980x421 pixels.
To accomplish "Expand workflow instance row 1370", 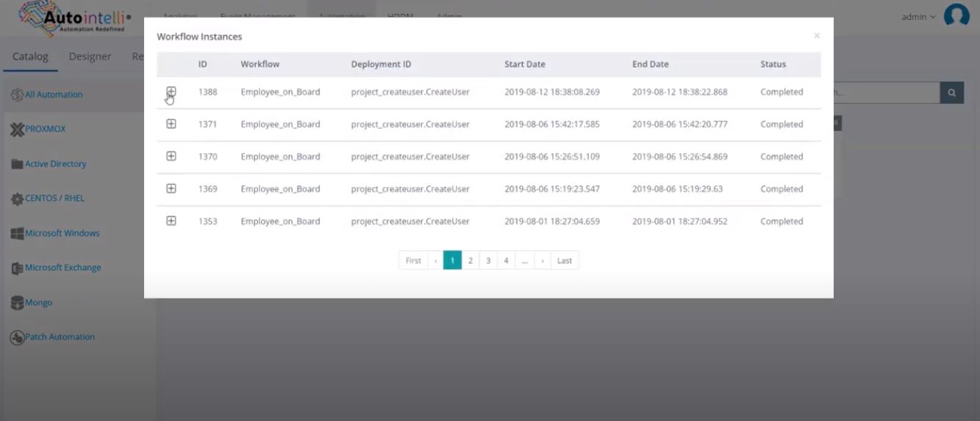I will coord(171,156).
